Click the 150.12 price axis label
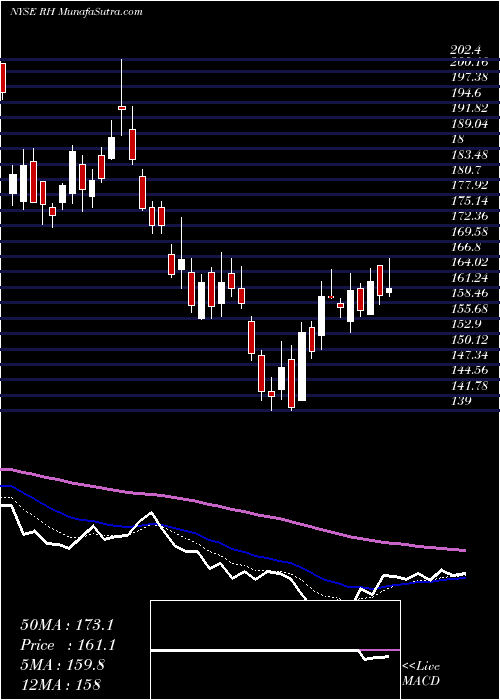 pyautogui.click(x=472, y=339)
